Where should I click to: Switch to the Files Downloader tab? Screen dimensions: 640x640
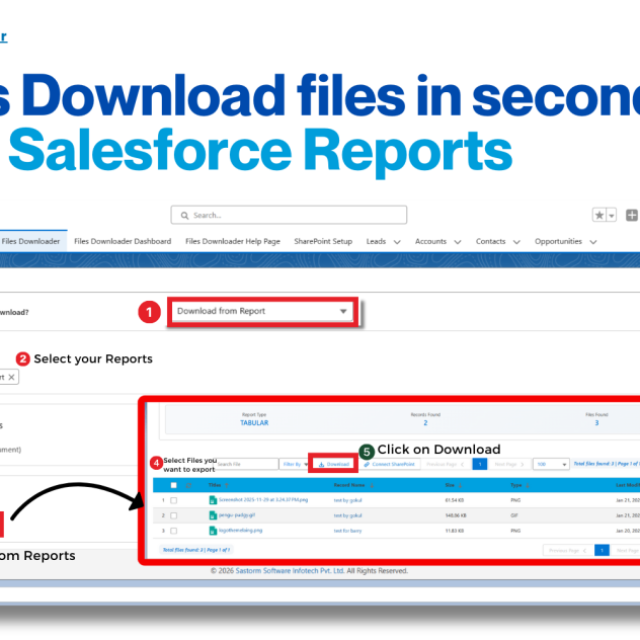tap(31, 241)
